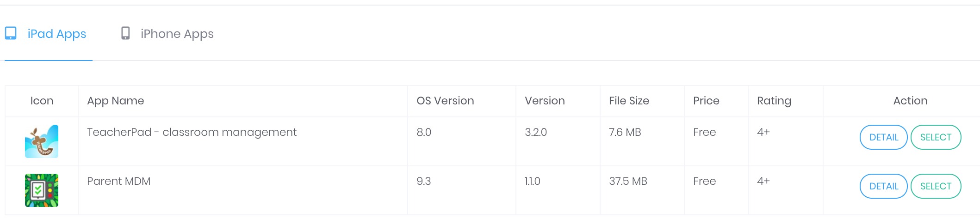This screenshot has width=980, height=219.
Task: Click the iPad tablet icon
Action: [11, 33]
